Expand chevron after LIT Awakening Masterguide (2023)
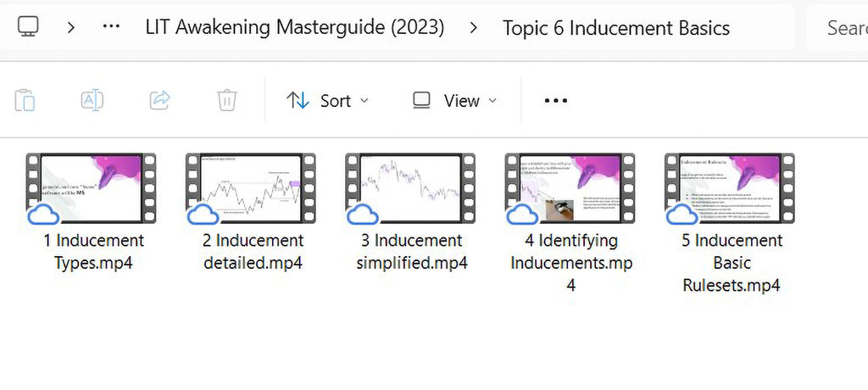Image resolution: width=868 pixels, height=390 pixels. pos(473,26)
